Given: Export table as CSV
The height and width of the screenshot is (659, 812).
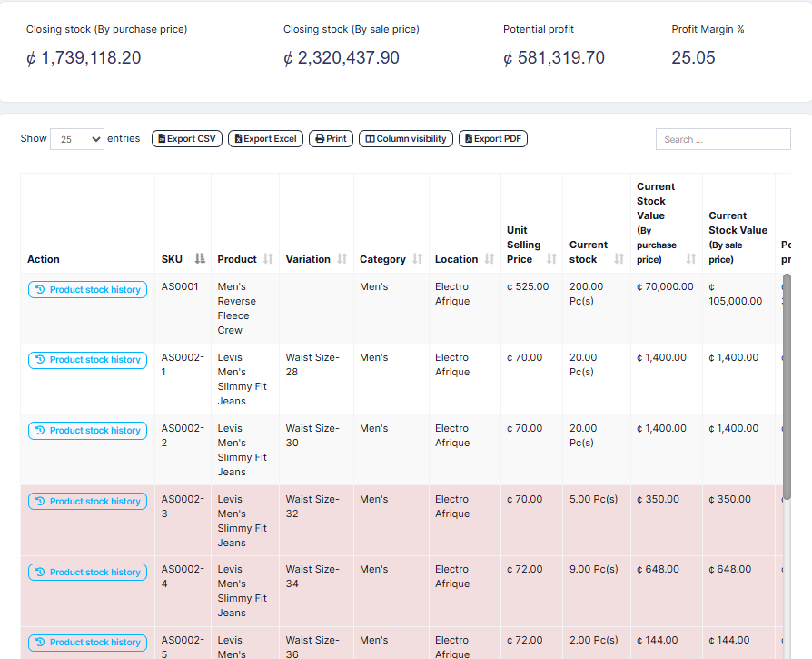Looking at the screenshot, I should [187, 139].
